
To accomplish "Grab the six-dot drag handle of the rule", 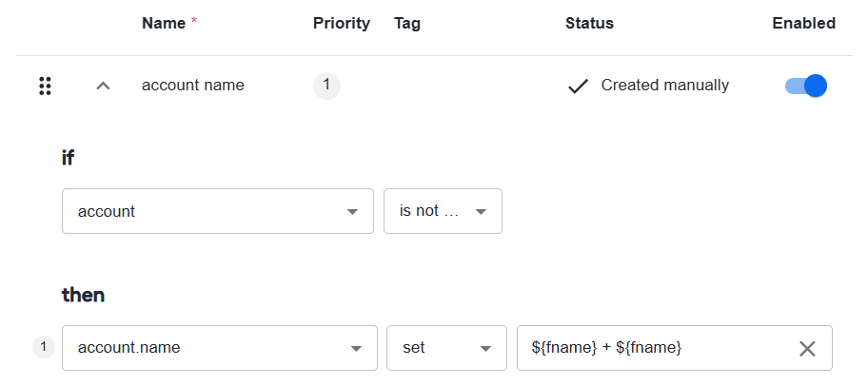I will [x=45, y=86].
